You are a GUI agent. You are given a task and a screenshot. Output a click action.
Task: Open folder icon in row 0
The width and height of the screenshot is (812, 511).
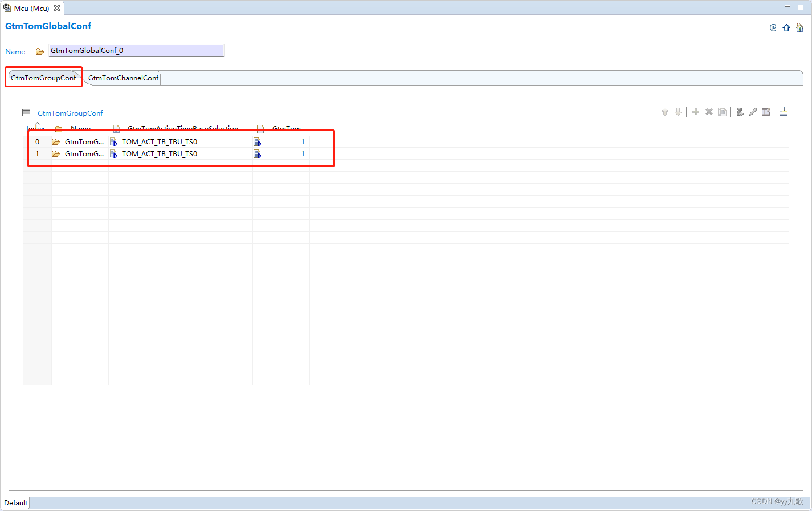coord(56,142)
